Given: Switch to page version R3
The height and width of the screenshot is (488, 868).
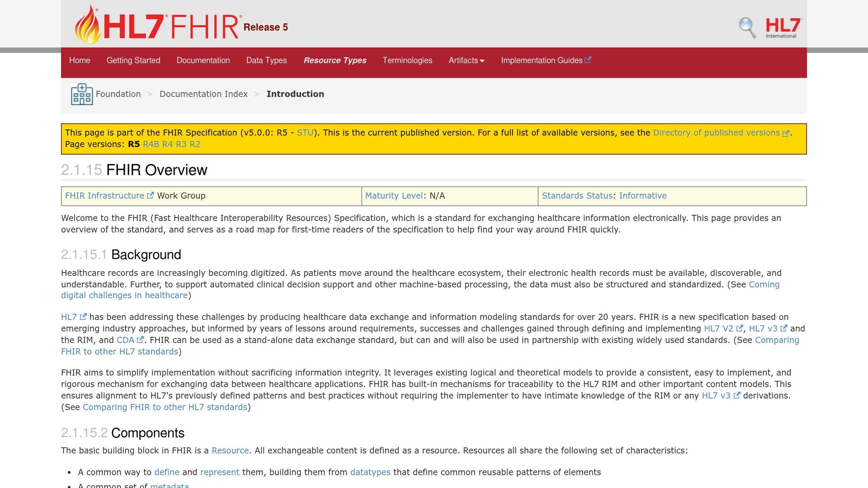Looking at the screenshot, I should pos(181,144).
